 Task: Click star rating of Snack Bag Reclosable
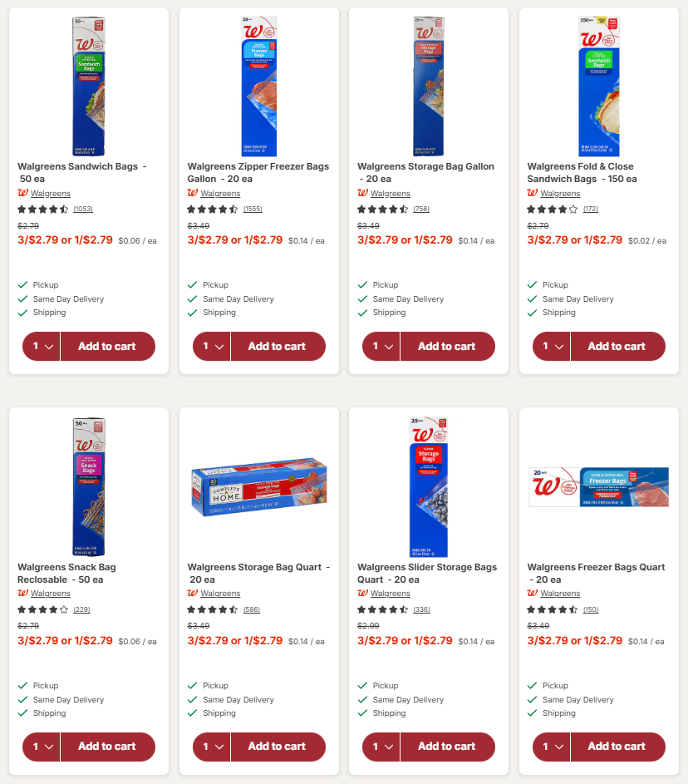point(43,609)
